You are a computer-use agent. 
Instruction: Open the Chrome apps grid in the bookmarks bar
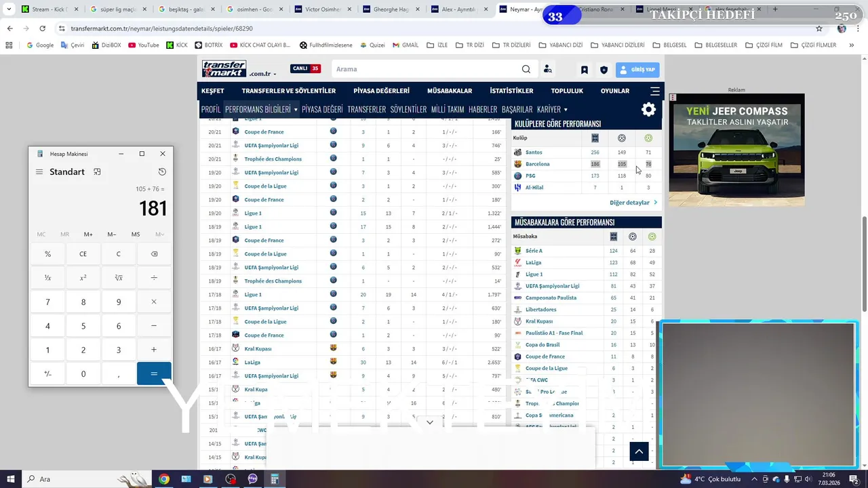(9, 45)
